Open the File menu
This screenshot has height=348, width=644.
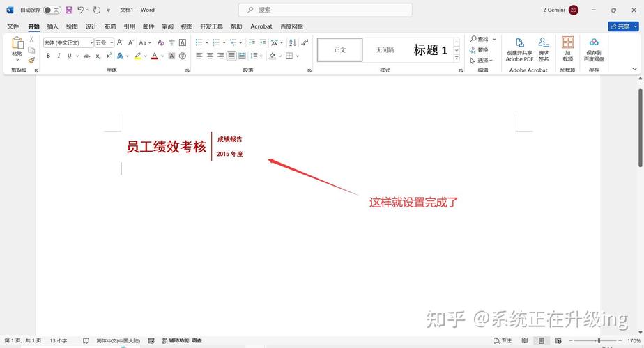pyautogui.click(x=13, y=26)
